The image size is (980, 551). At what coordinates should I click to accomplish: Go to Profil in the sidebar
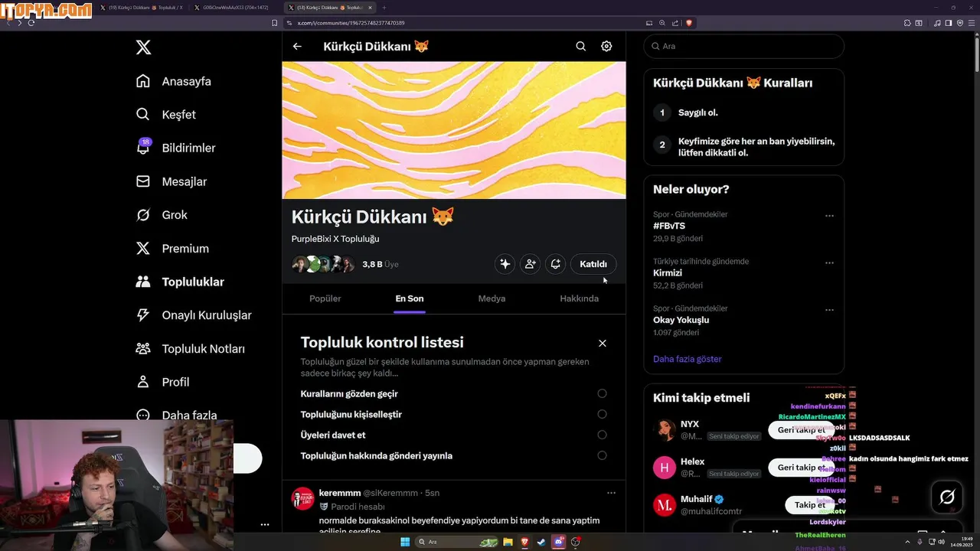[162, 382]
